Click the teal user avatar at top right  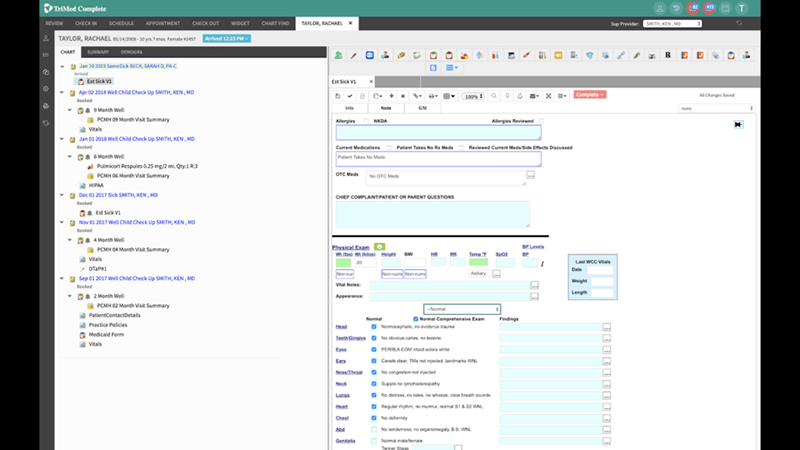pos(769,8)
